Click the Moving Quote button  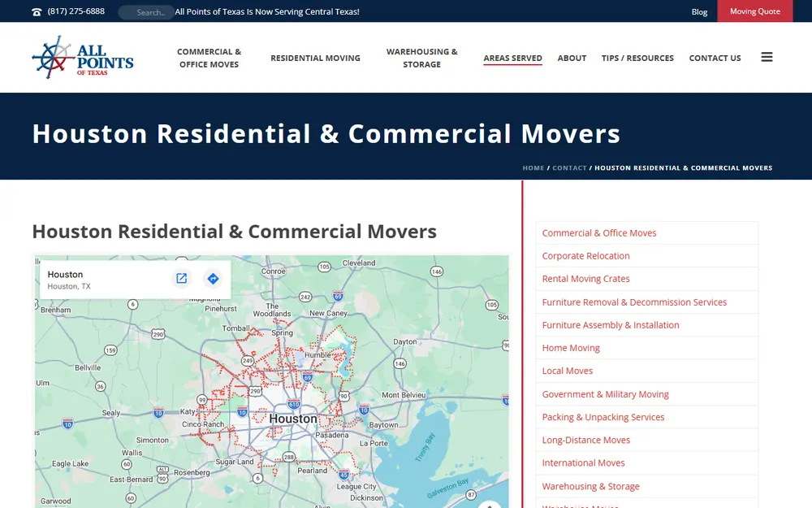click(x=754, y=11)
